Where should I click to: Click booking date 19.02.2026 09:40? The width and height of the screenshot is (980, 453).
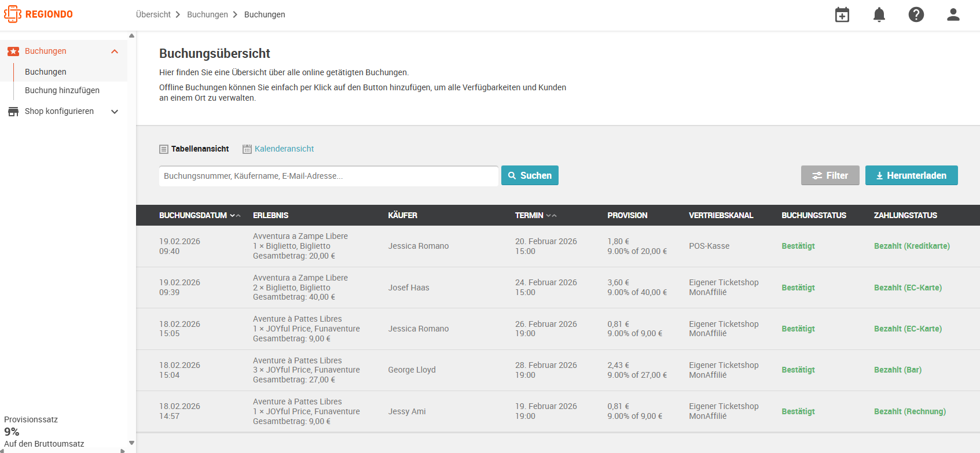coord(179,246)
